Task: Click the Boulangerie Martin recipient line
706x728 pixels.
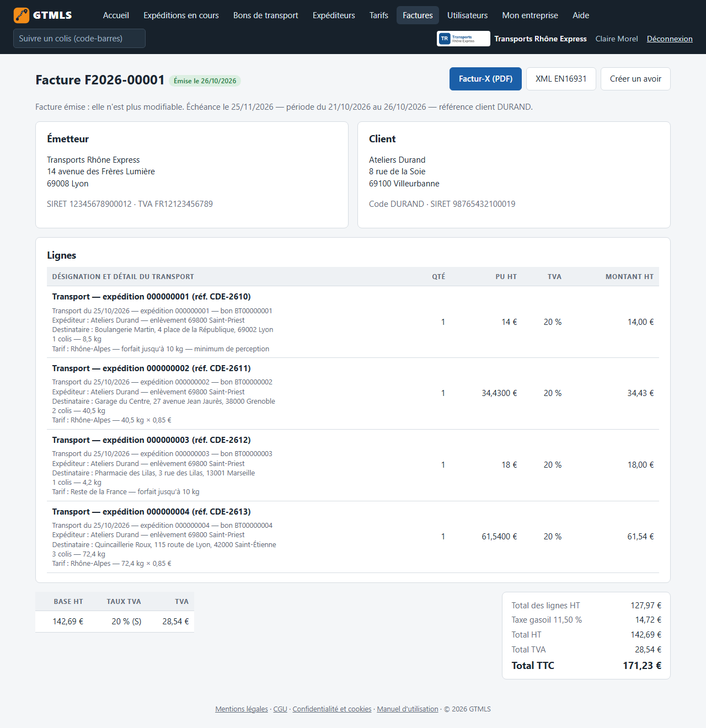Action: point(163,330)
